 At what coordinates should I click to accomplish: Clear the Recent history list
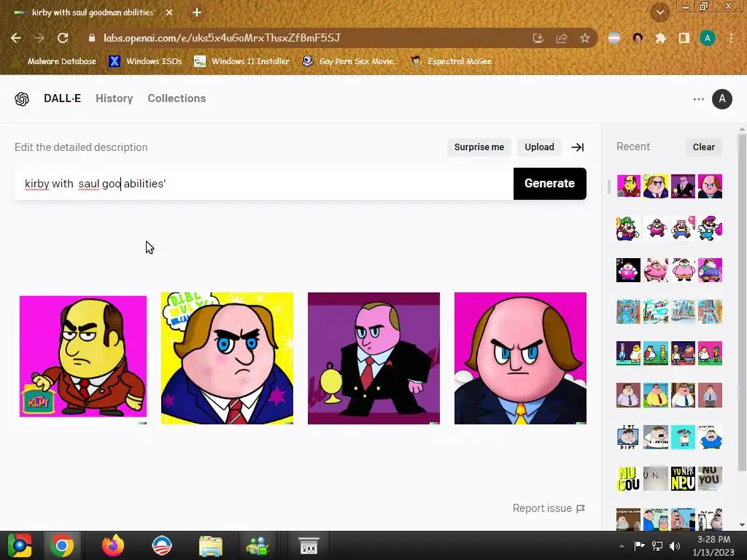coord(704,147)
